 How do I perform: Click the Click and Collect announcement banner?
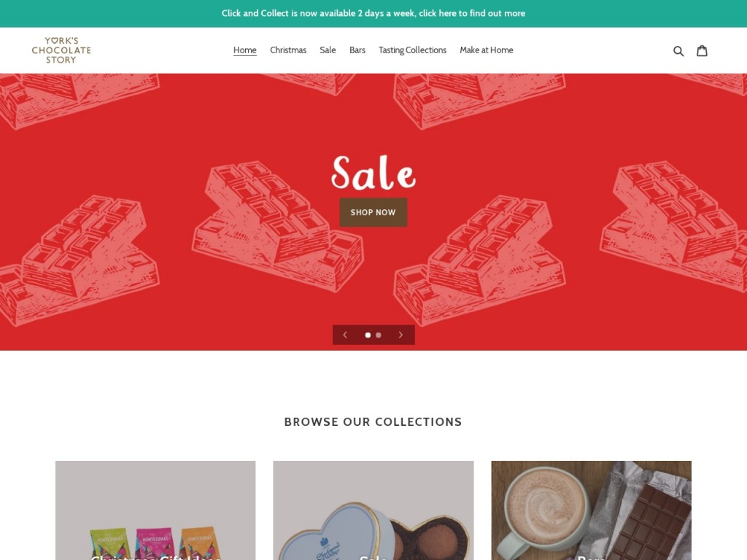pos(373,13)
